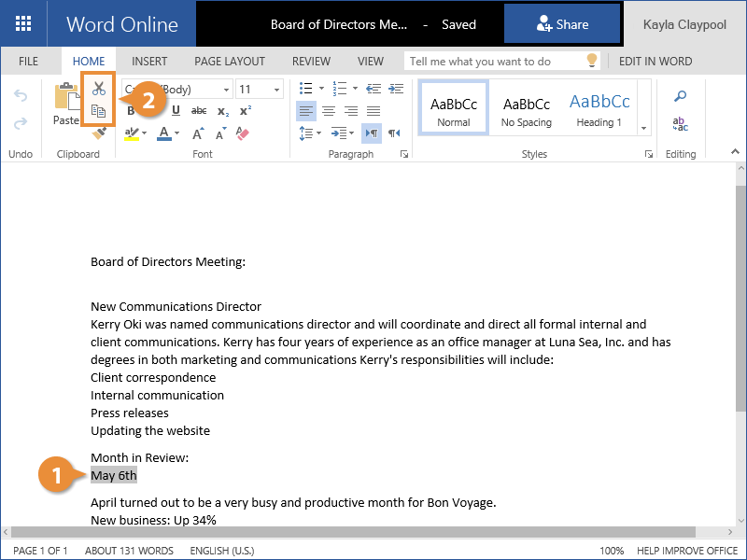747x560 pixels.
Task: Open the PAGE LAYOUT tab
Action: point(230,62)
